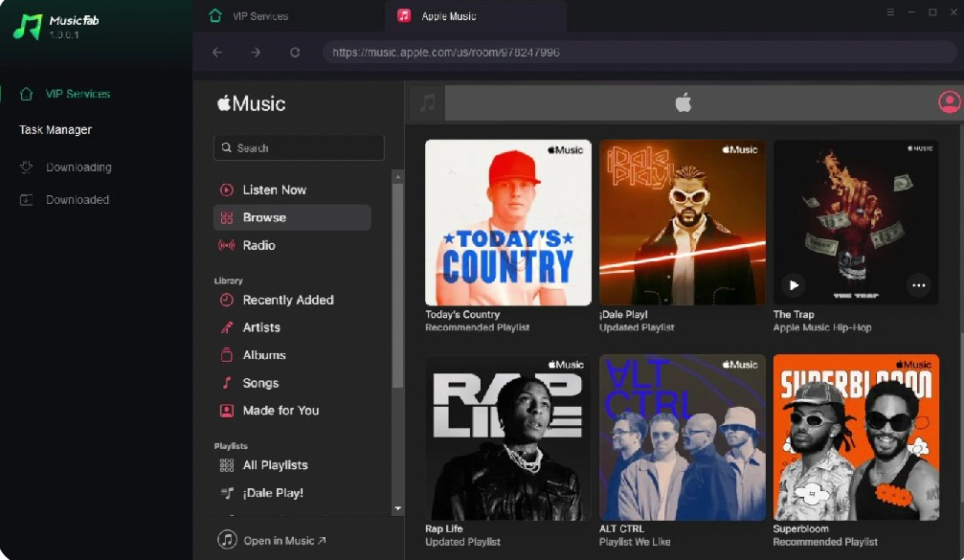Click the Today's Country title link
Screen dimensions: 964x560
click(462, 314)
